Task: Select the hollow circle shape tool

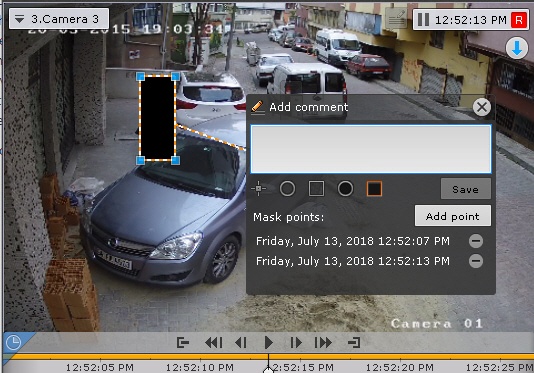Action: (x=287, y=188)
